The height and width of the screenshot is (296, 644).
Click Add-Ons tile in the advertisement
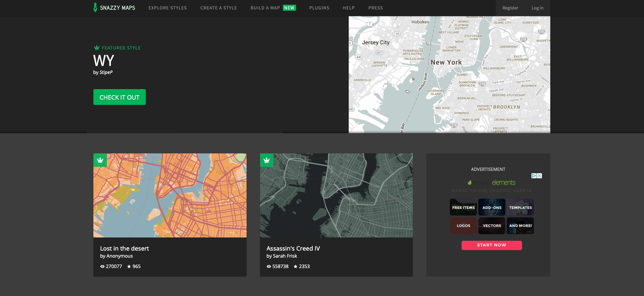tap(492, 207)
